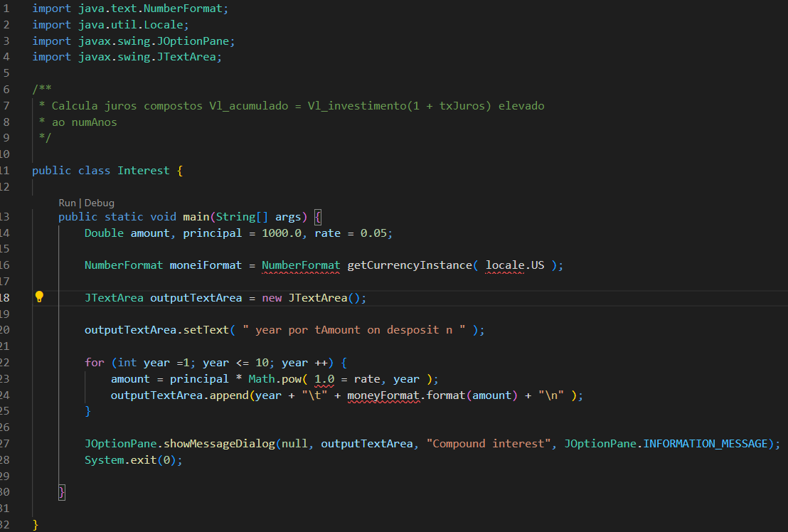Screen dimensions: 788x532
Task: Click the showMessageDialog method name
Action: [219, 444]
